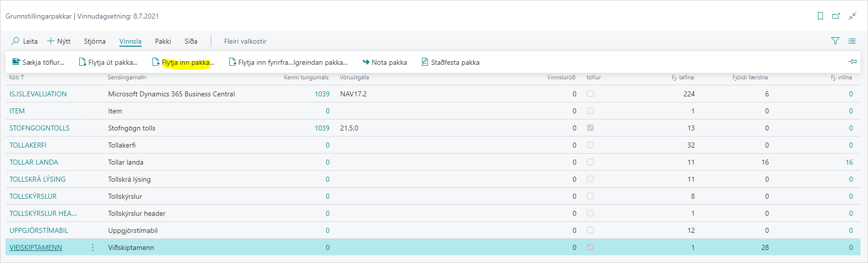Open the filter pane funnel icon
The image size is (868, 263).
[x=835, y=41]
